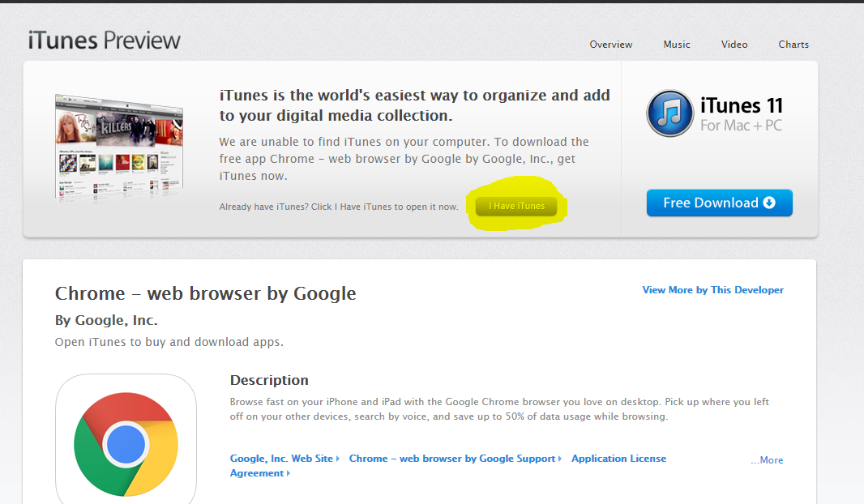This screenshot has width=864, height=504.
Task: Open the Charts navigation tab
Action: [x=793, y=45]
